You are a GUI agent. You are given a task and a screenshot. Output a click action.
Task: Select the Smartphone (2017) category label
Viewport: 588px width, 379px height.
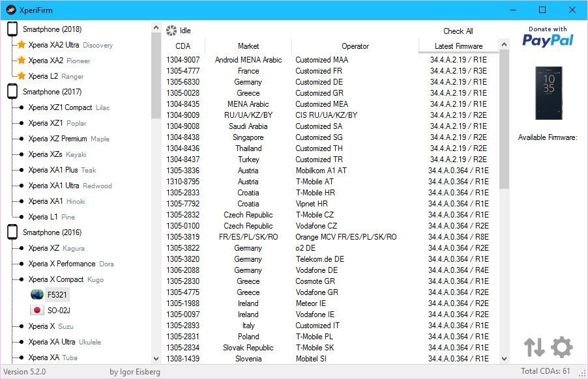pyautogui.click(x=52, y=92)
